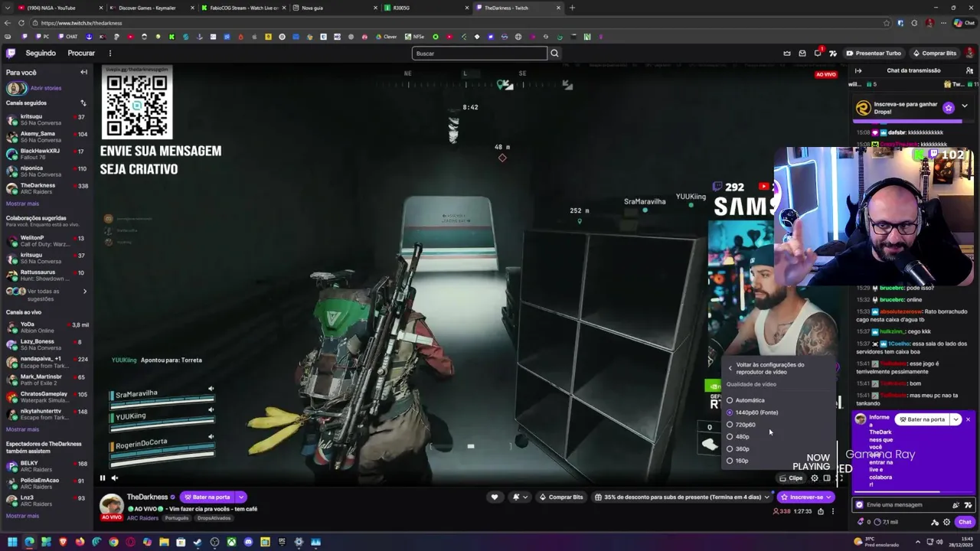Expand Bater na porta arrow in popup

(x=955, y=419)
